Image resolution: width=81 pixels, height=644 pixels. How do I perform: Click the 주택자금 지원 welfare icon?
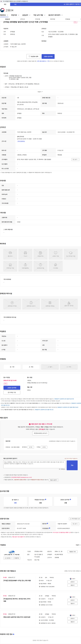(x=10, y=266)
